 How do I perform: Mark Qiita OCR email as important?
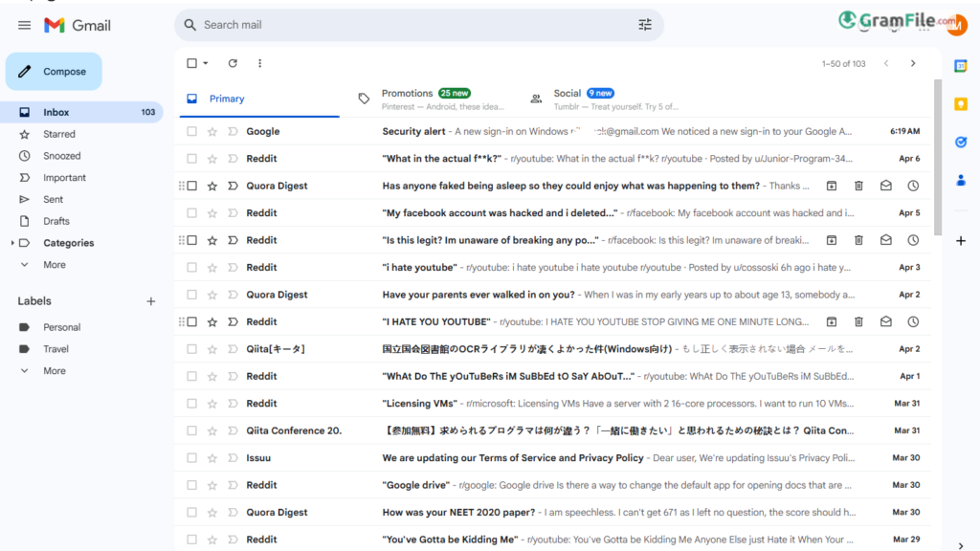pyautogui.click(x=233, y=349)
